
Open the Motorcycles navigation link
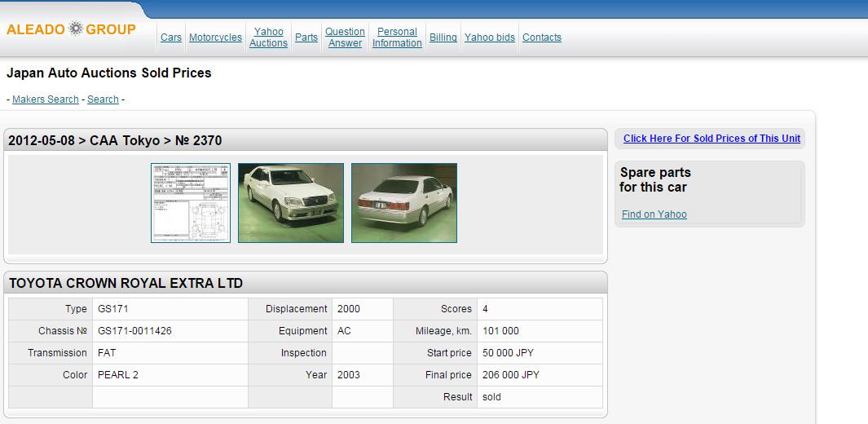pos(215,38)
